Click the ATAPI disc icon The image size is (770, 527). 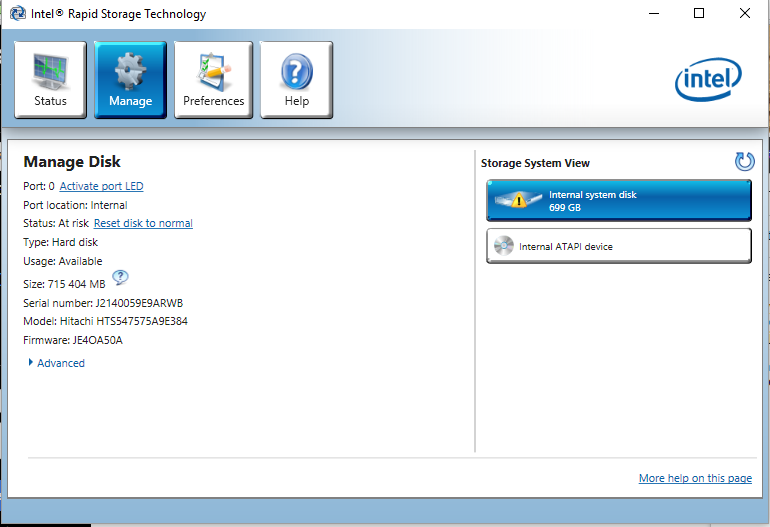point(503,246)
